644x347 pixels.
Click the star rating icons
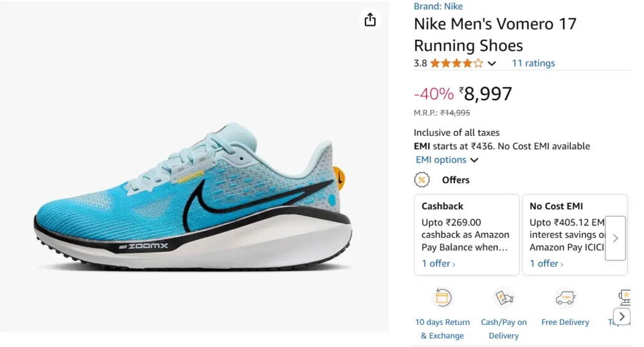[x=457, y=63]
